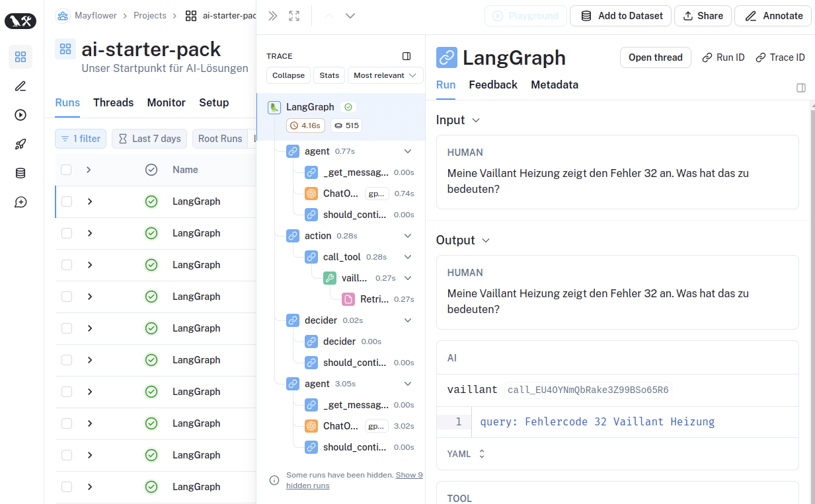Select the Retri... retriever run
The image size is (815, 504).
tap(379, 299)
